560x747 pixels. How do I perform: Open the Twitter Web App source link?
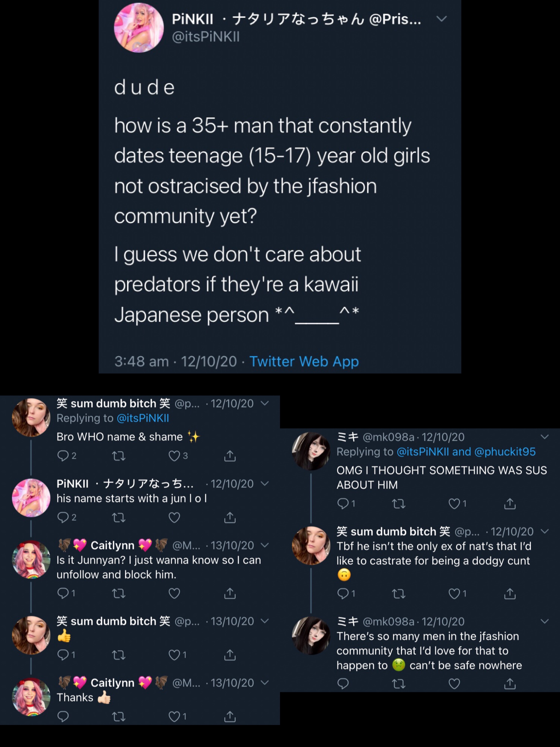pos(304,361)
